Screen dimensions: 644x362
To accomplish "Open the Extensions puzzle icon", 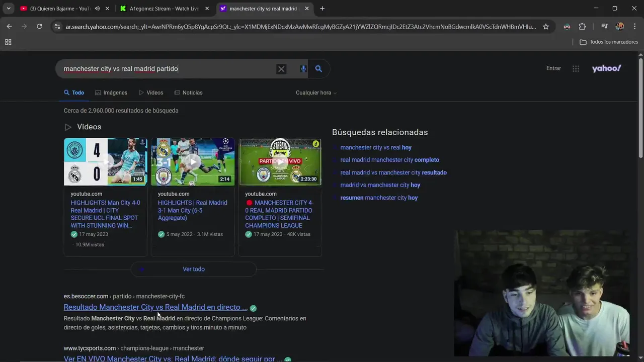I will click(582, 27).
